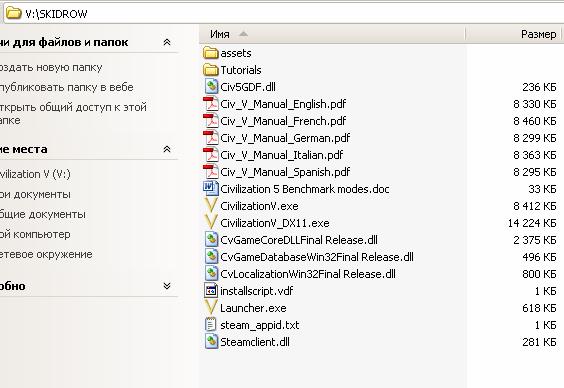Select the Civ5GDF.dll file icon
The width and height of the screenshot is (564, 388).
tap(212, 87)
